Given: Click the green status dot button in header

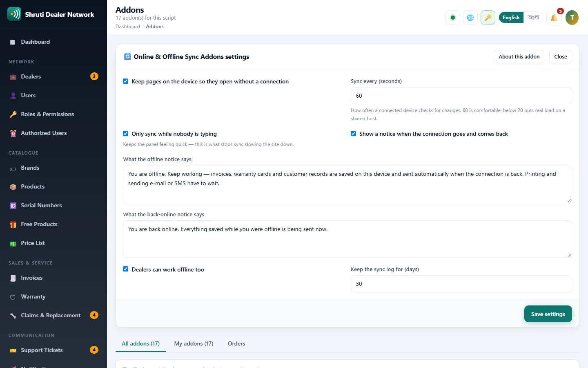Looking at the screenshot, I should tap(453, 18).
